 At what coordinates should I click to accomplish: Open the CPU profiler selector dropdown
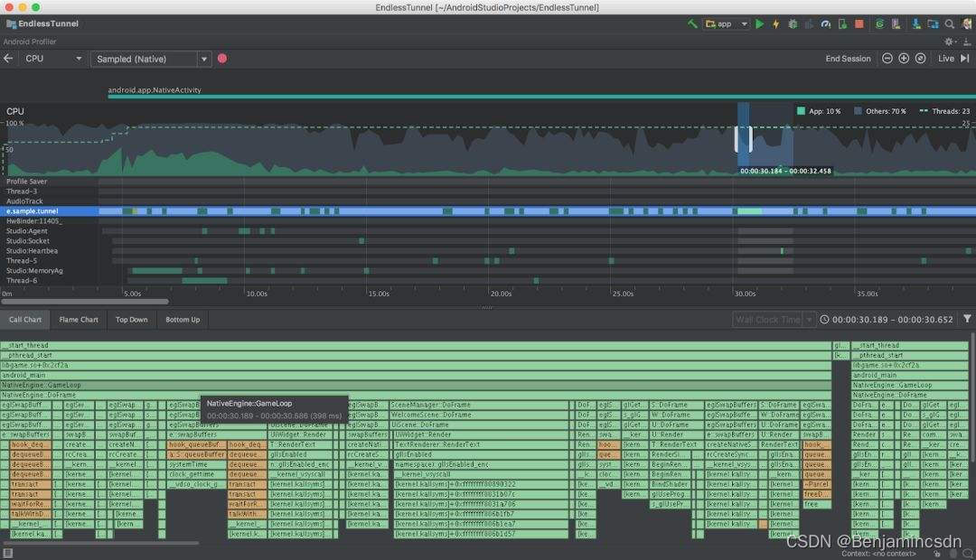(53, 59)
